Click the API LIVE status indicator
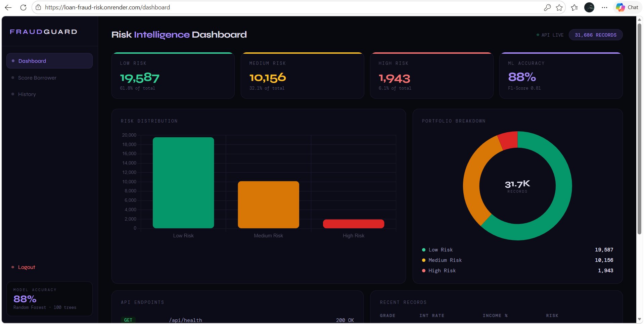This screenshot has height=324, width=644. coord(550,35)
